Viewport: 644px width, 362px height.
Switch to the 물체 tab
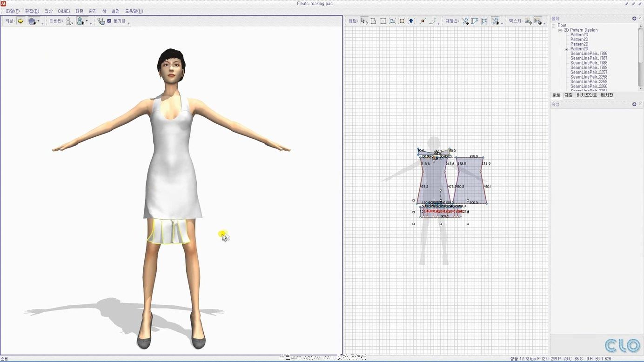click(x=556, y=95)
